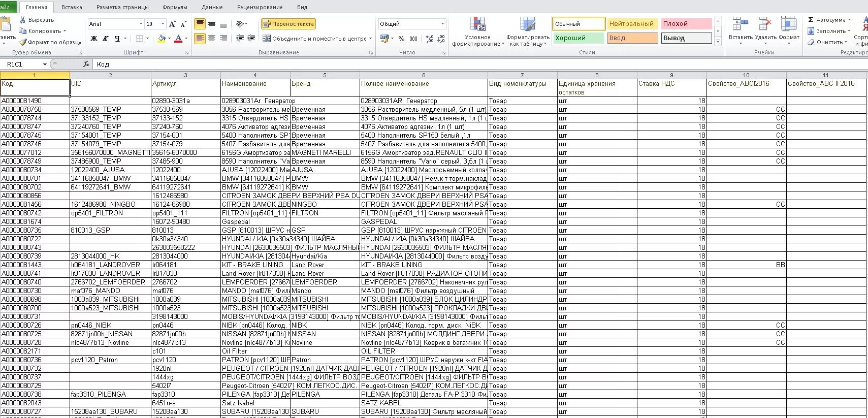This screenshot has height=418, width=868.
Task: Select cell A0000081490 in the Код column
Action: coord(35,101)
